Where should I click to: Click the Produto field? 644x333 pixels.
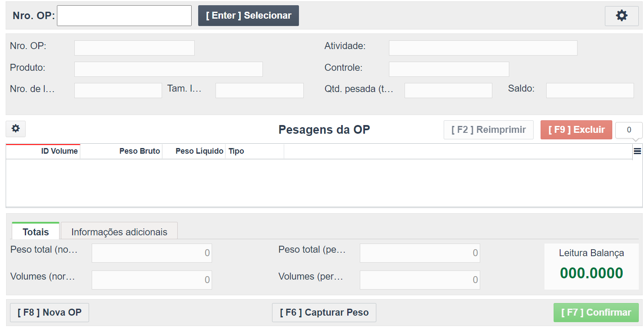pos(169,69)
